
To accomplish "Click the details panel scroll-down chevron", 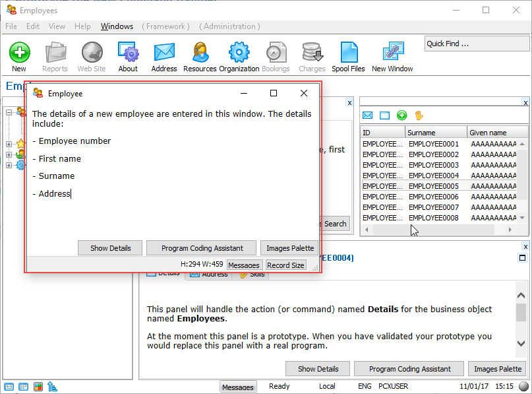I will [521, 343].
